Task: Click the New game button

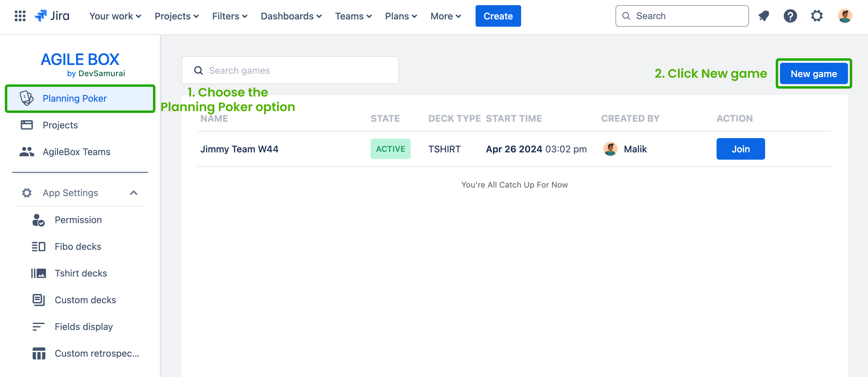Action: pyautogui.click(x=814, y=73)
